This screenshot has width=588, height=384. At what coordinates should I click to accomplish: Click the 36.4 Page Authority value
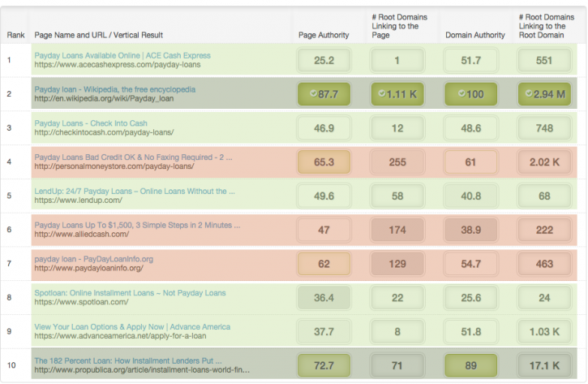(x=324, y=298)
